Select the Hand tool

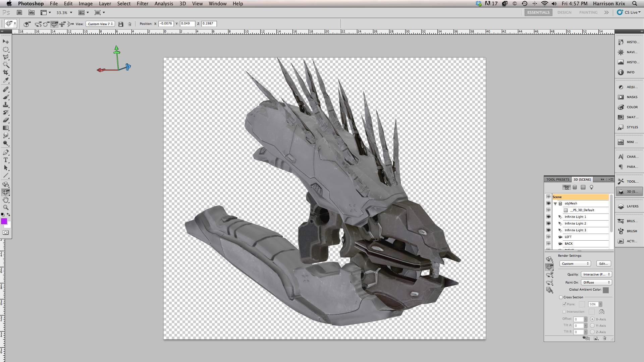6,200
